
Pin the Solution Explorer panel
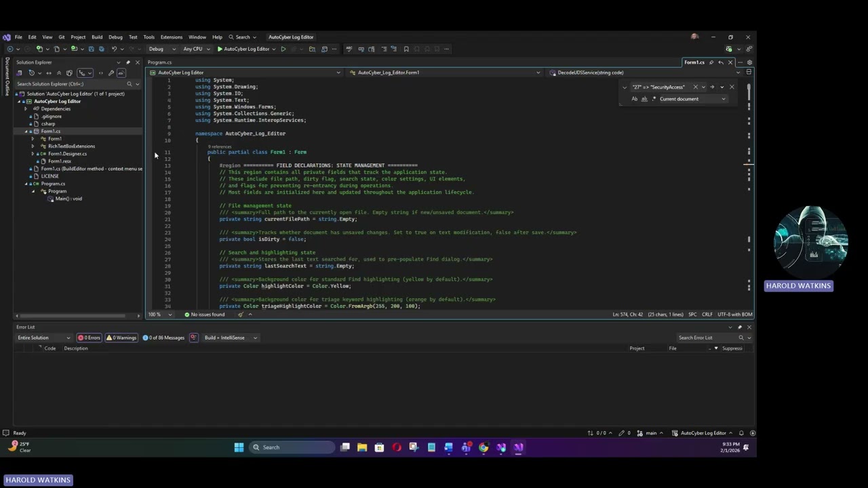128,62
